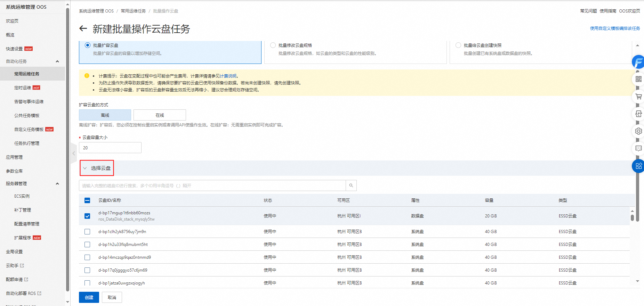The width and height of the screenshot is (644, 306).
Task: Open the feedback chat icon
Action: (638, 149)
